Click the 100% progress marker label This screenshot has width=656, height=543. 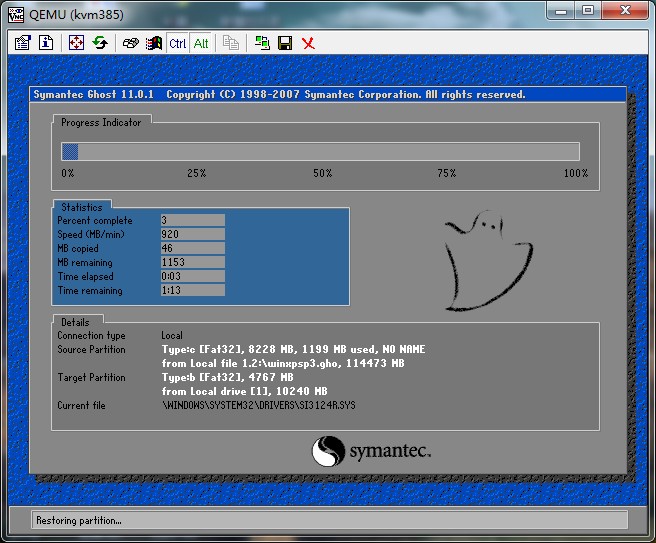pos(576,173)
